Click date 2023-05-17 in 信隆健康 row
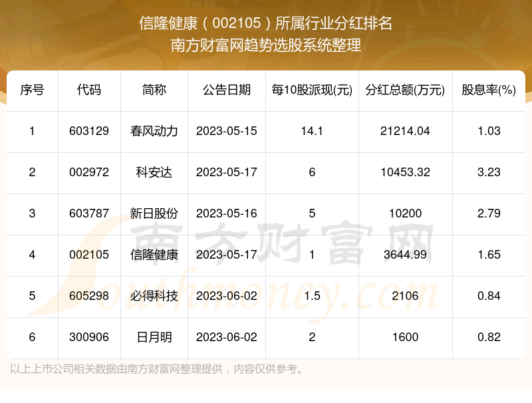This screenshot has width=532, height=403. click(227, 255)
